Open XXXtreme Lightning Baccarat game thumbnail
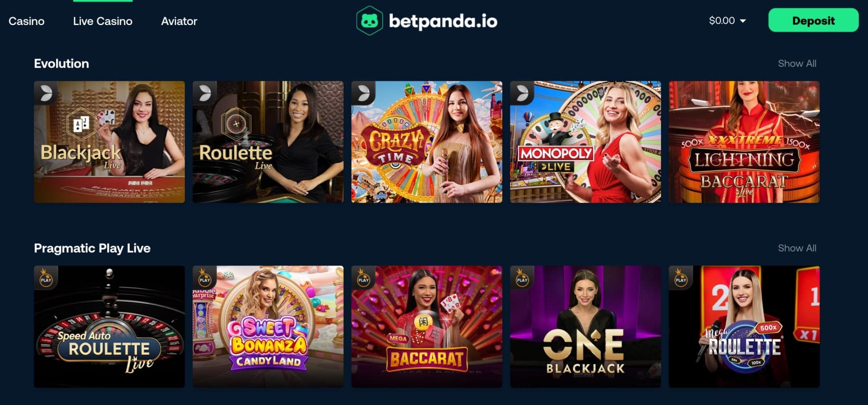The width and height of the screenshot is (868, 405). 744,142
